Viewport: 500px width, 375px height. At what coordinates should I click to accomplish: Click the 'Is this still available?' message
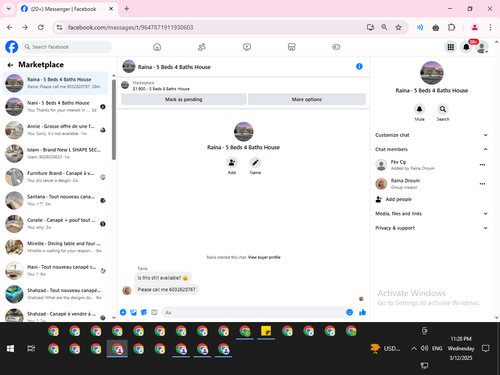click(163, 278)
